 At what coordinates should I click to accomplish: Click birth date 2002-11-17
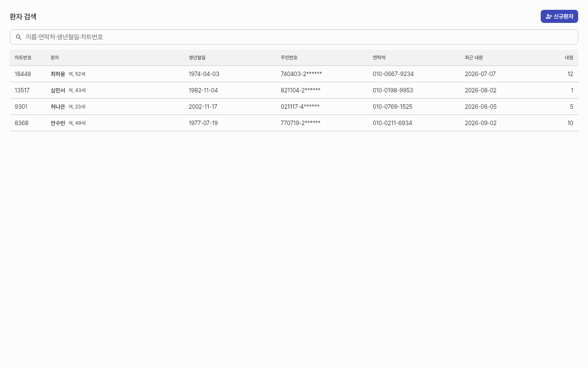(203, 107)
